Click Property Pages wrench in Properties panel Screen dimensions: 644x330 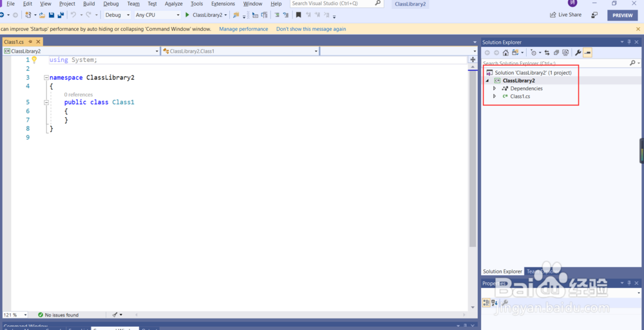(504, 302)
